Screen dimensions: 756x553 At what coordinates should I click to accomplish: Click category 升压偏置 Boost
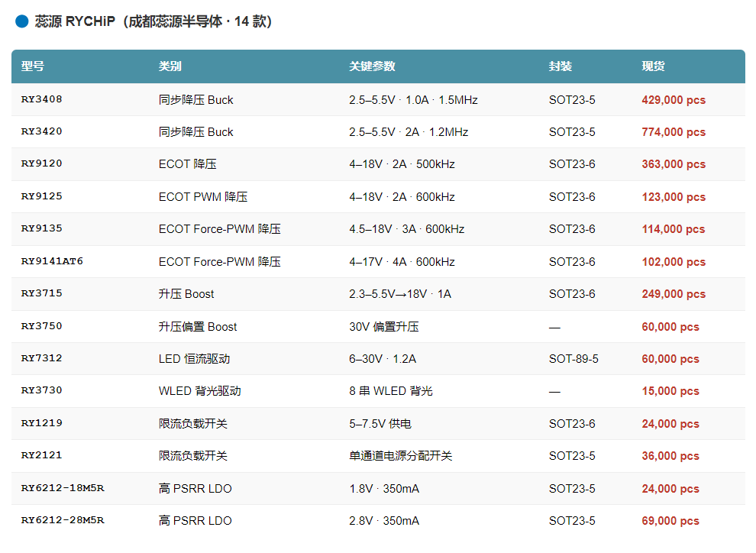(x=198, y=327)
